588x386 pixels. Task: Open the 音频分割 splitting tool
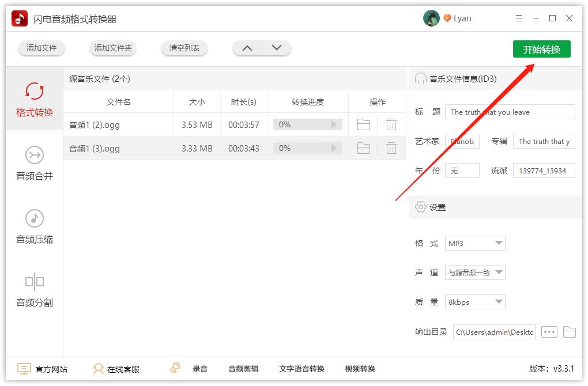click(33, 291)
